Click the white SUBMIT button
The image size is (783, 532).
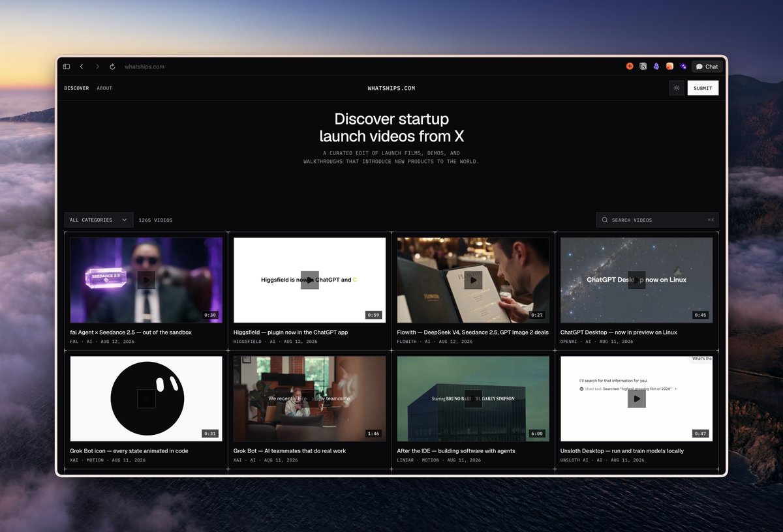coord(703,88)
